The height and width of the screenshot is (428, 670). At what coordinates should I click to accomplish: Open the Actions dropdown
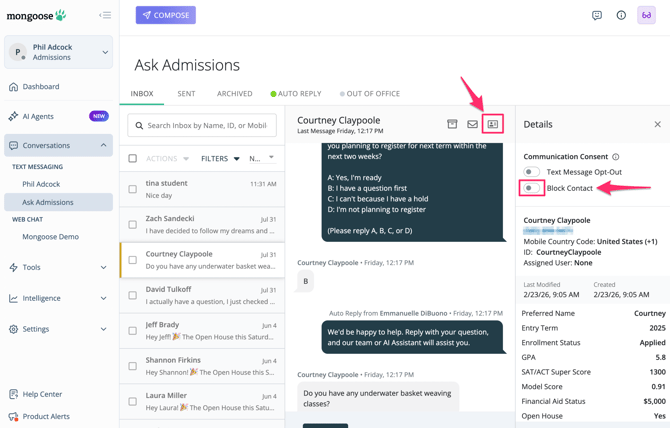click(167, 158)
